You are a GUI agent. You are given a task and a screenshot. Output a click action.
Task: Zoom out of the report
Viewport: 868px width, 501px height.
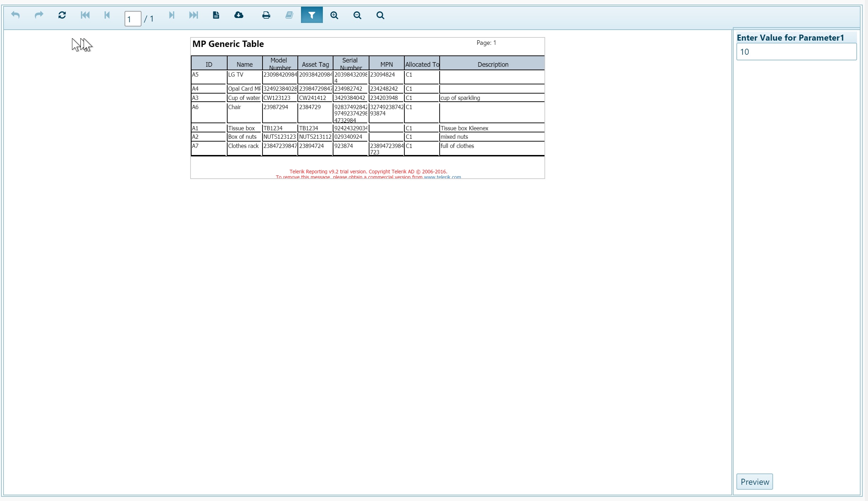357,15
